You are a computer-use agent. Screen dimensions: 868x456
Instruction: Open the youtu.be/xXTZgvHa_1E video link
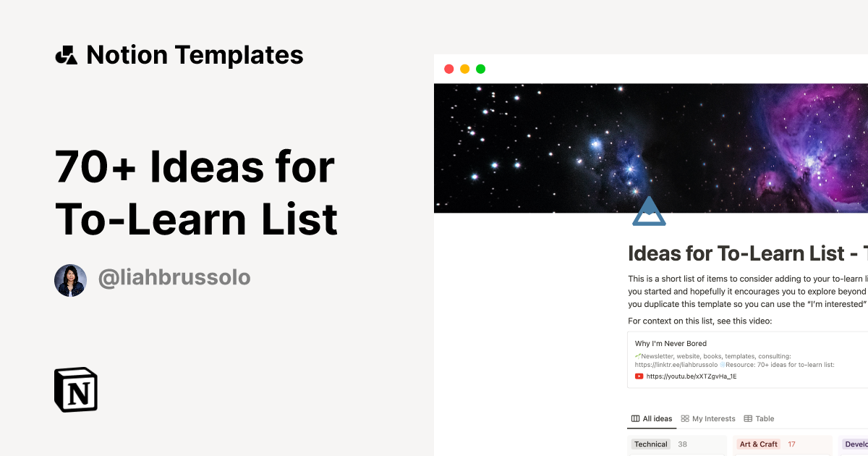tap(692, 376)
